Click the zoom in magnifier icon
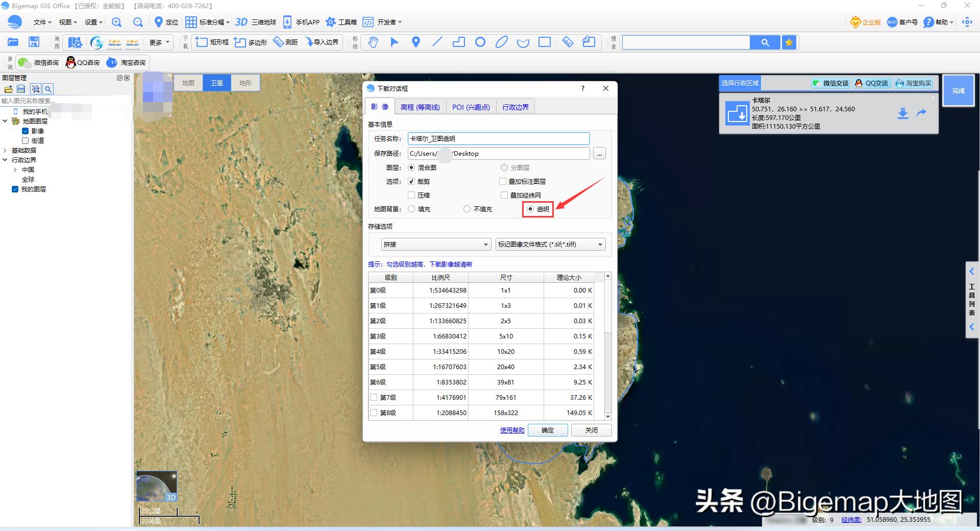The height and width of the screenshot is (531, 980). (117, 22)
